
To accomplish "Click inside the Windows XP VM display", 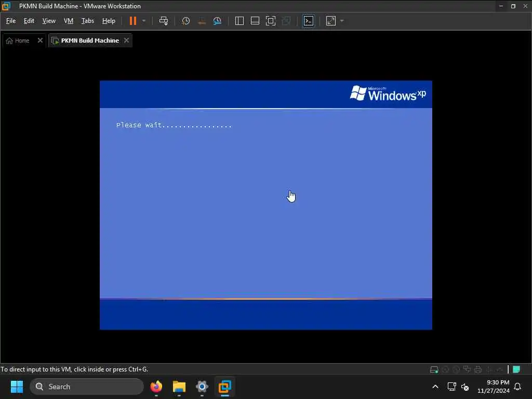I will coord(265,205).
